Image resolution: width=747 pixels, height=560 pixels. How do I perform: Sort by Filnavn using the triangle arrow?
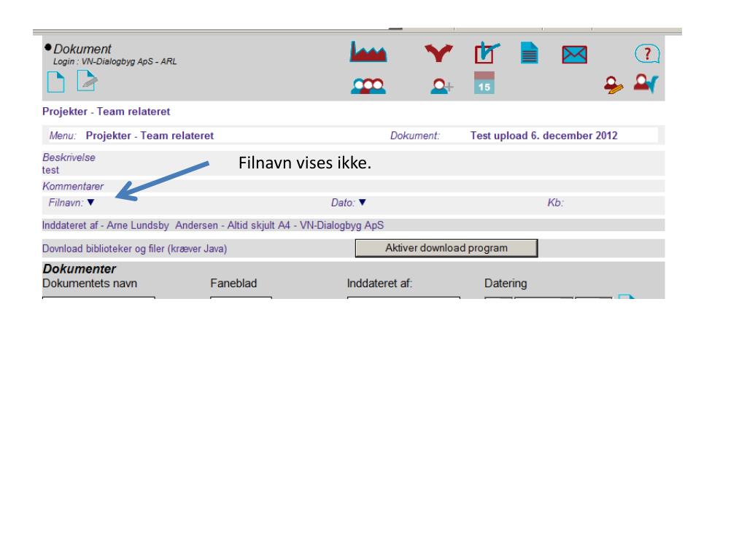pos(90,203)
